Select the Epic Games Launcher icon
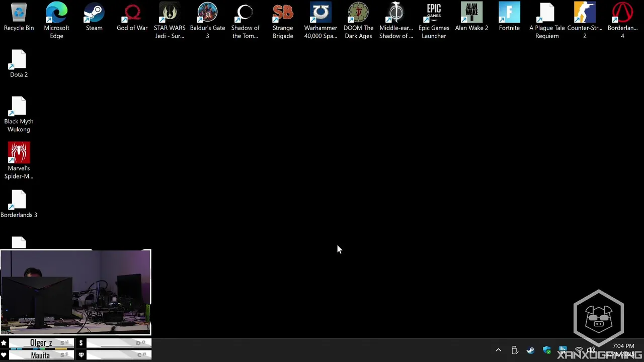The height and width of the screenshot is (362, 644). point(434,20)
